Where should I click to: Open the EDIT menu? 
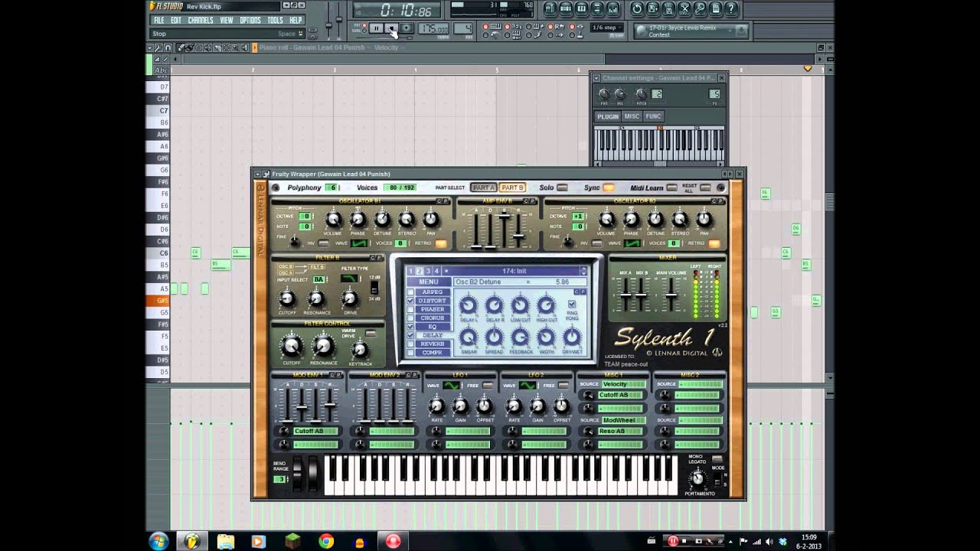pyautogui.click(x=176, y=20)
